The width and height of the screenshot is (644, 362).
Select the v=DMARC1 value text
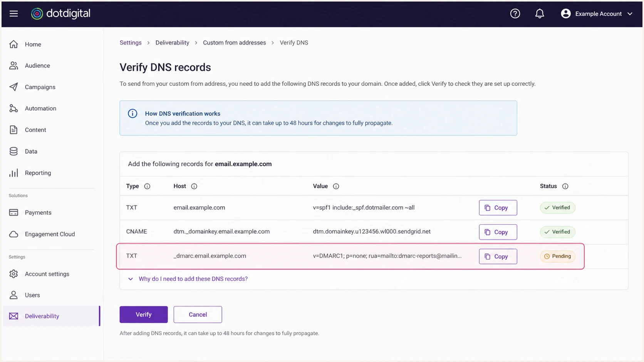pyautogui.click(x=387, y=256)
